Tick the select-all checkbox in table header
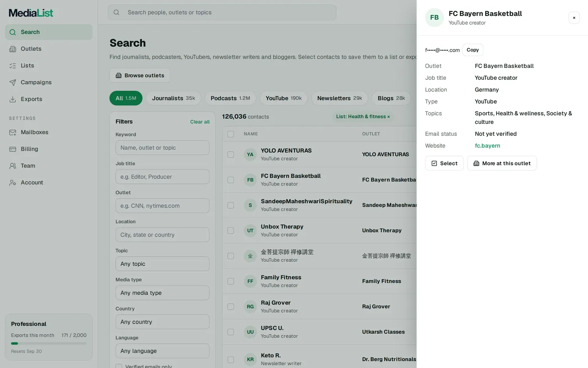 (231, 134)
